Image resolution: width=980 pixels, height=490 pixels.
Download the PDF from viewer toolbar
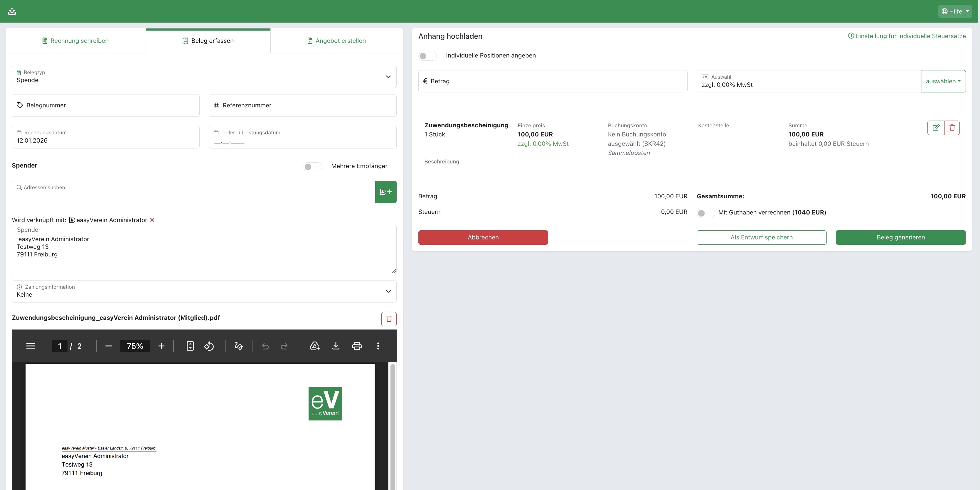pyautogui.click(x=336, y=346)
